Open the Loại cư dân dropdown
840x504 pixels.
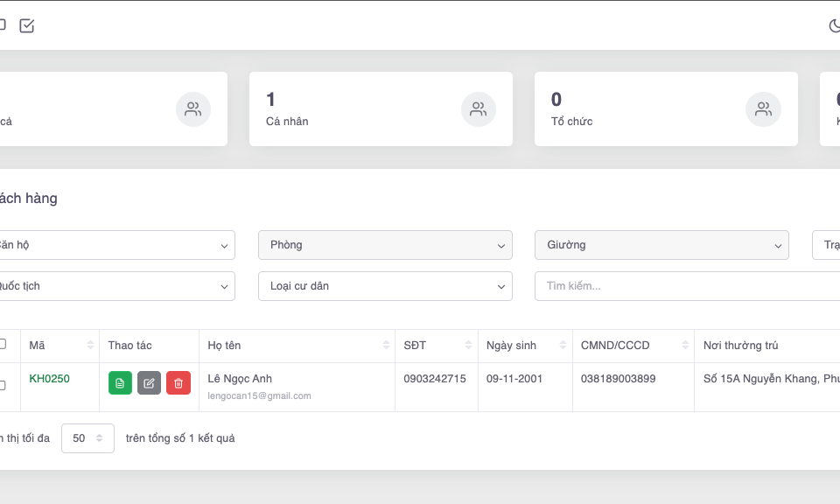coord(385,286)
